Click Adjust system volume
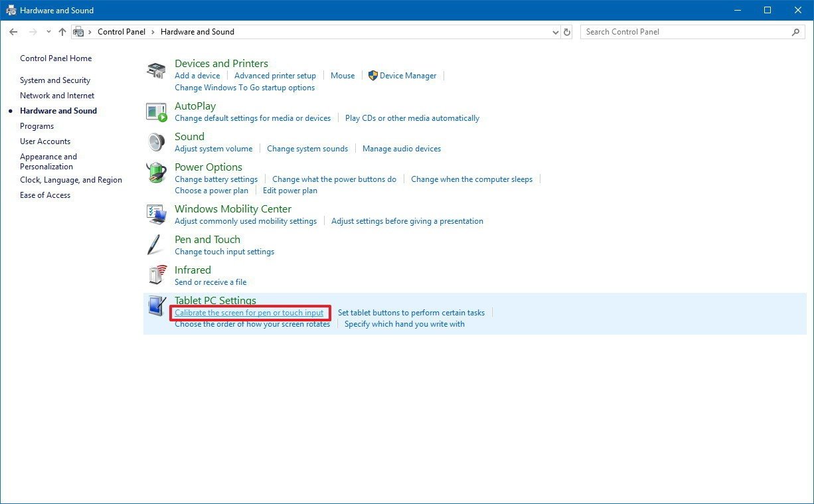The height and width of the screenshot is (504, 814). coord(213,149)
